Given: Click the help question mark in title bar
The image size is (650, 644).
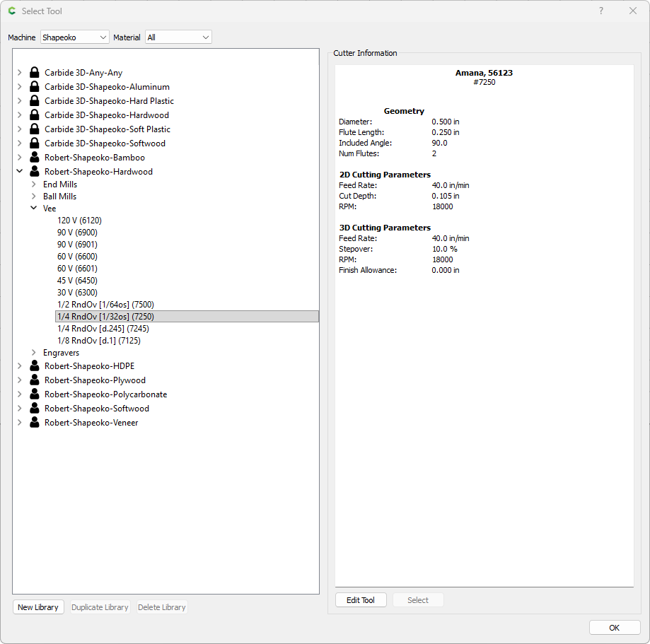Looking at the screenshot, I should [601, 11].
